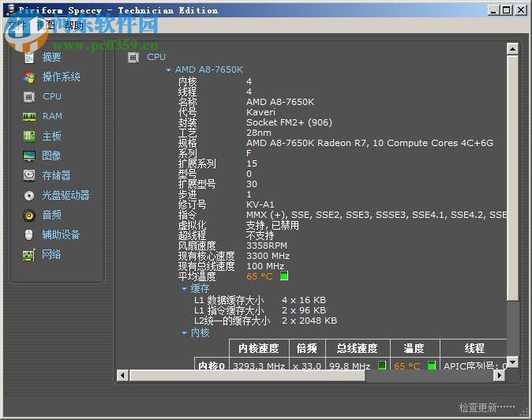The height and width of the screenshot is (420, 532).
Task: Open the 帮助 menu
Action: point(73,25)
